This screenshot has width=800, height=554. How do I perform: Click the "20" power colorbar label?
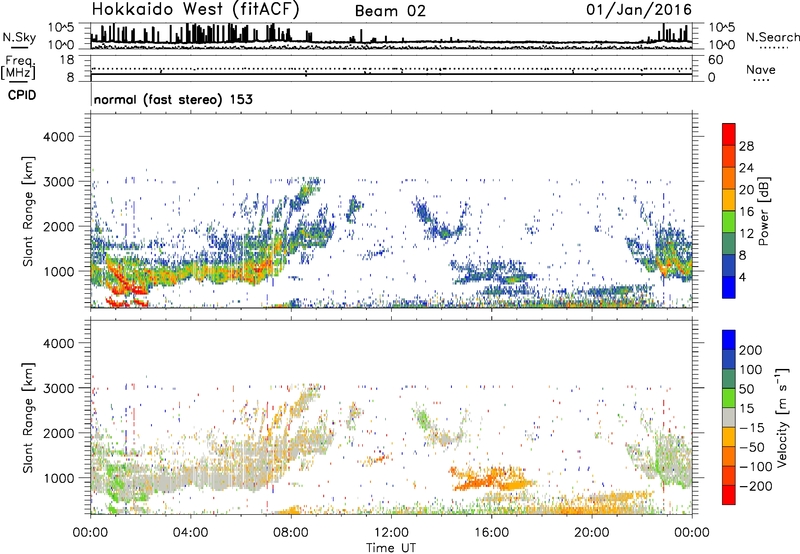[x=746, y=190]
